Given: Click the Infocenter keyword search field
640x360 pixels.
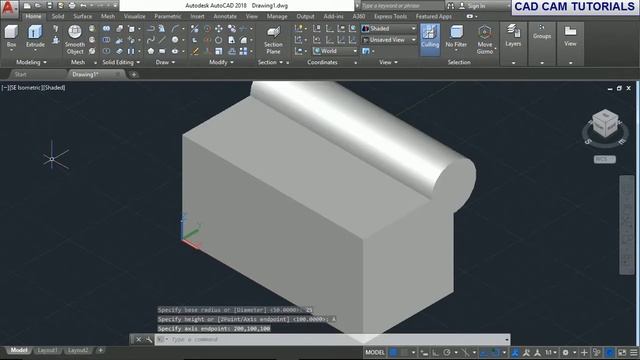Looking at the screenshot, I should click(x=402, y=6).
